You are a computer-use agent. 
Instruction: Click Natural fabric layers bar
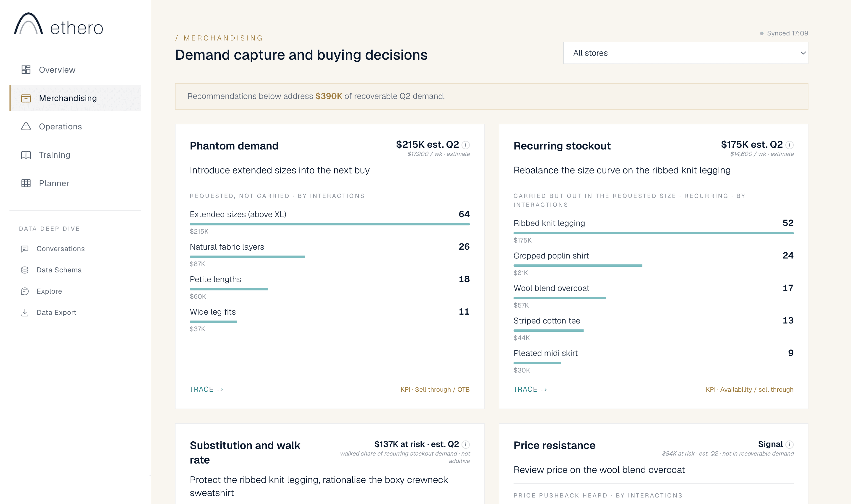click(x=247, y=257)
